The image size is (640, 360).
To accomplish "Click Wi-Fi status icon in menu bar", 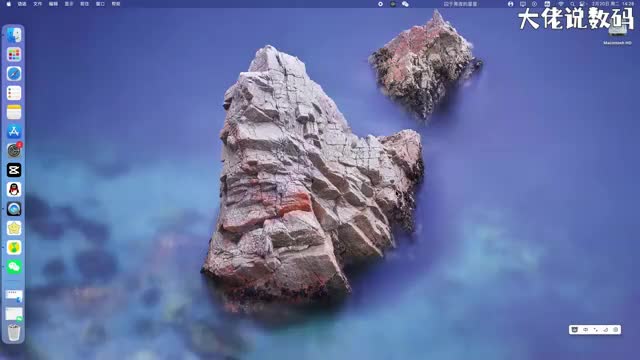I will pos(561,4).
